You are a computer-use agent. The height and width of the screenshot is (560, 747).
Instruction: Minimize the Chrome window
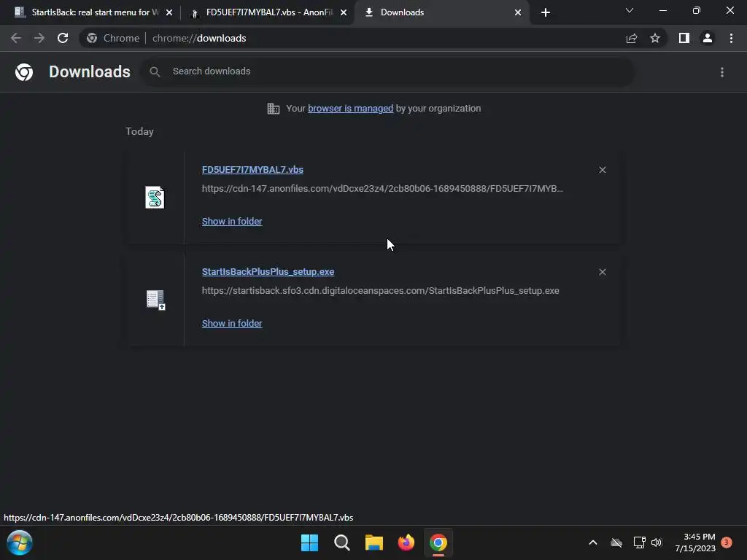pyautogui.click(x=662, y=10)
